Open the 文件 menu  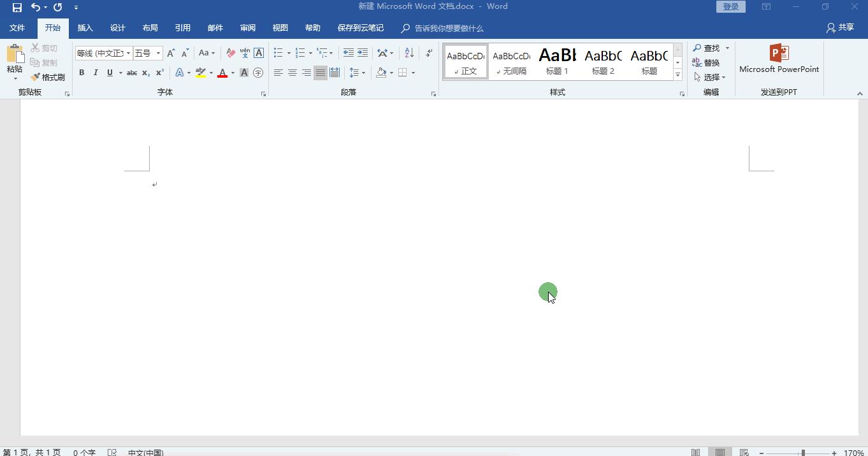click(17, 28)
